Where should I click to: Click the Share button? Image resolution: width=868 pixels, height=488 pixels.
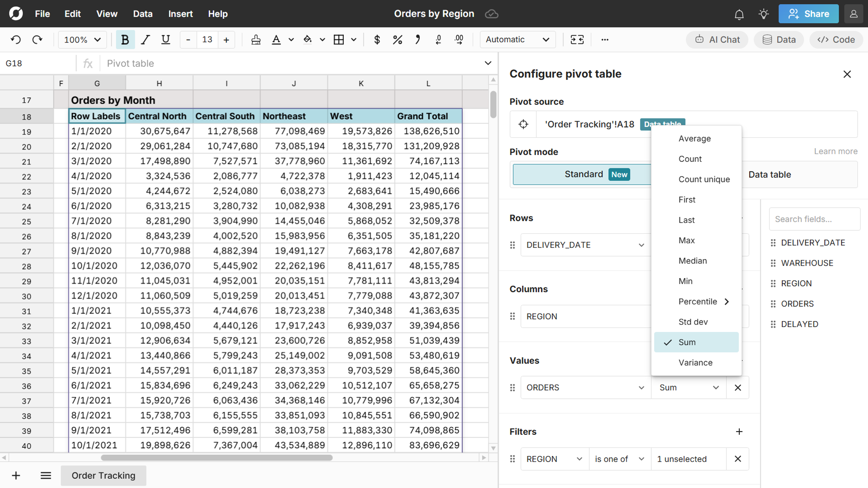click(808, 14)
